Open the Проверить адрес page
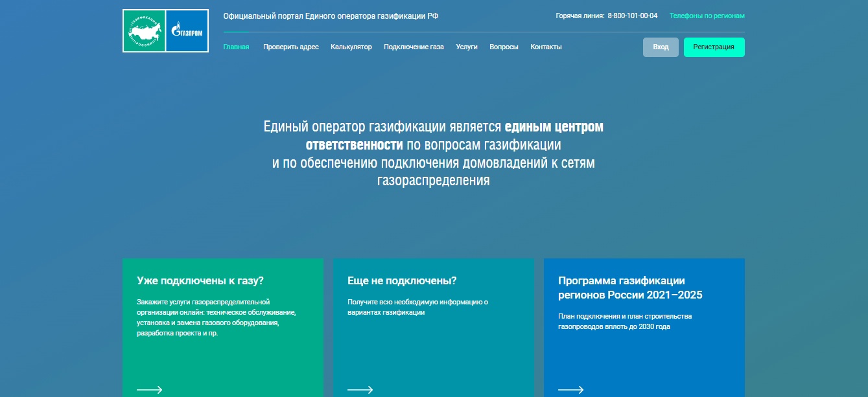 coord(290,47)
